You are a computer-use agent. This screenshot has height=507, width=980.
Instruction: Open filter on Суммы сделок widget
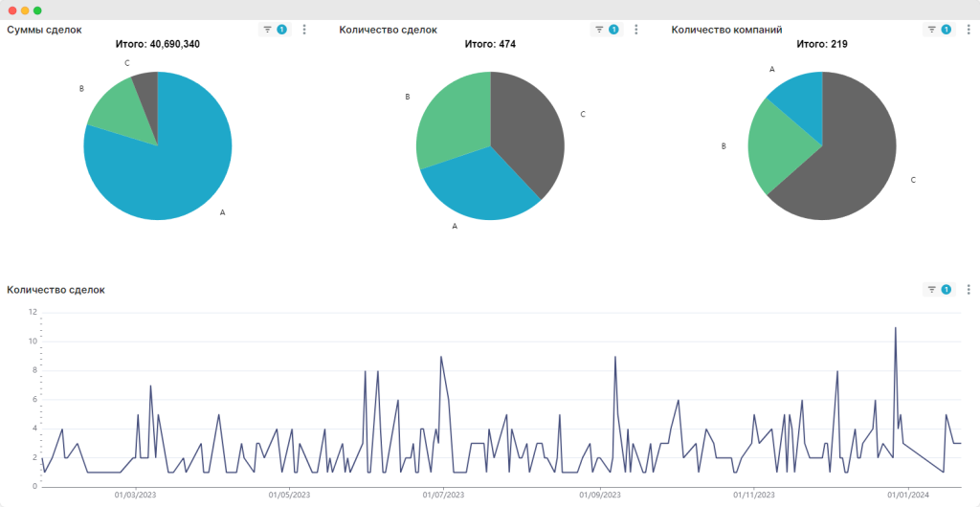pos(275,30)
